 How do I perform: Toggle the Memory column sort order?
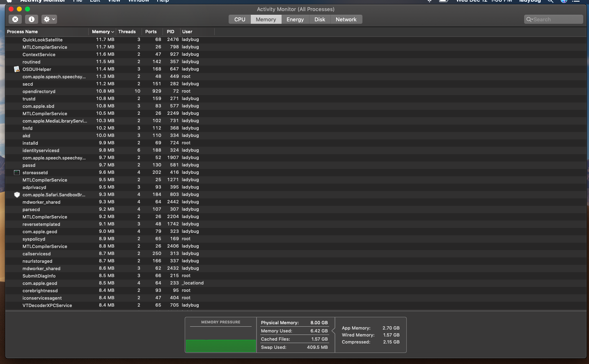tap(103, 32)
